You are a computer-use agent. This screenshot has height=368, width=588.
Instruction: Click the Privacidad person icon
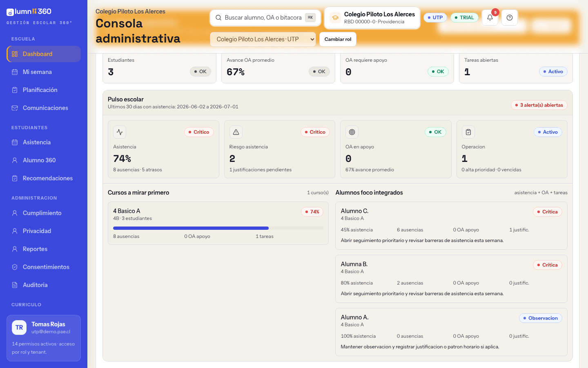click(x=15, y=231)
